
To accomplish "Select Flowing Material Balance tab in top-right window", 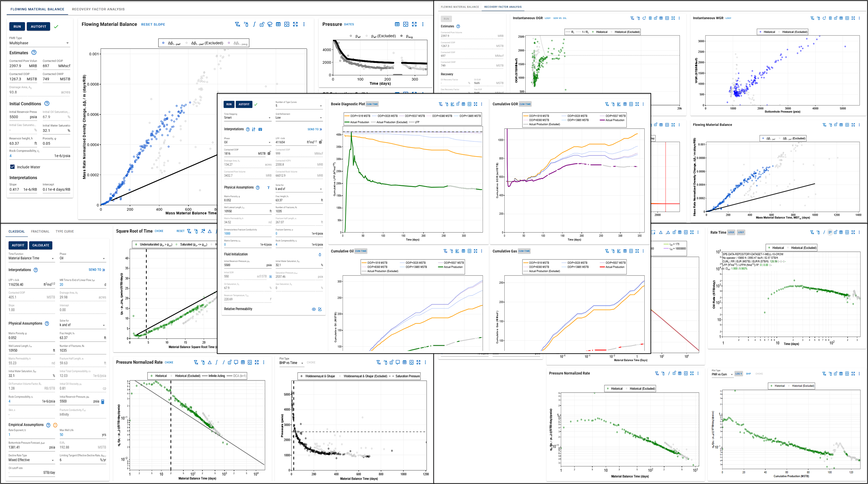I will pyautogui.click(x=460, y=7).
